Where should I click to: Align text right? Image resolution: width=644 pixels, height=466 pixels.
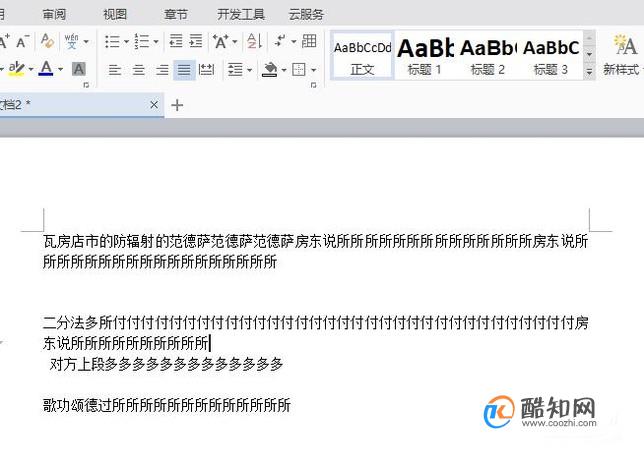(x=162, y=70)
